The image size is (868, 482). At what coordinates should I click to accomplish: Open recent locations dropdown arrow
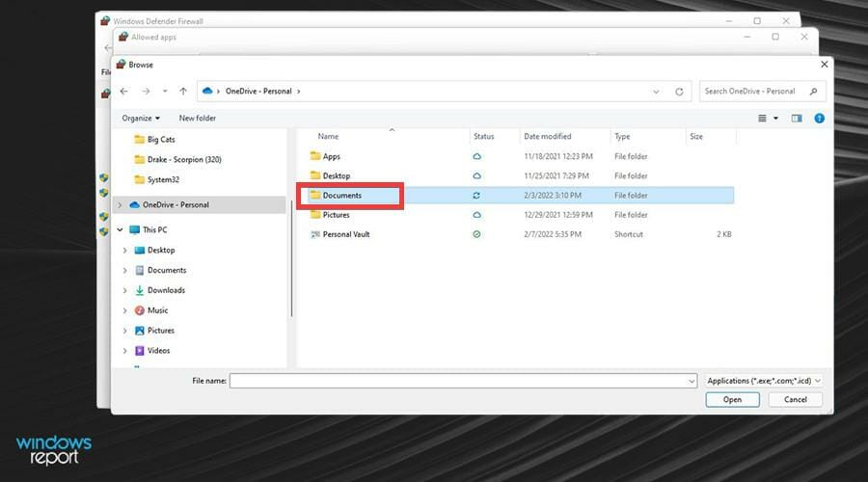165,92
